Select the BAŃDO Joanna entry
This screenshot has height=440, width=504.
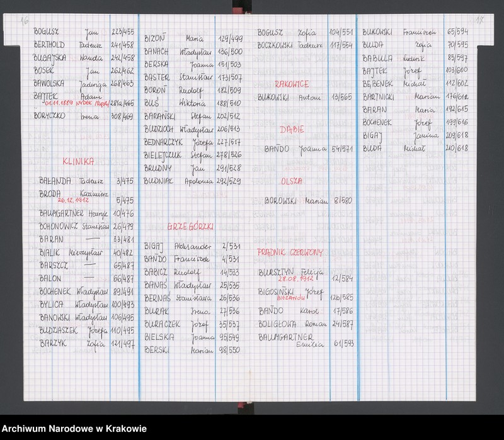tap(309, 149)
